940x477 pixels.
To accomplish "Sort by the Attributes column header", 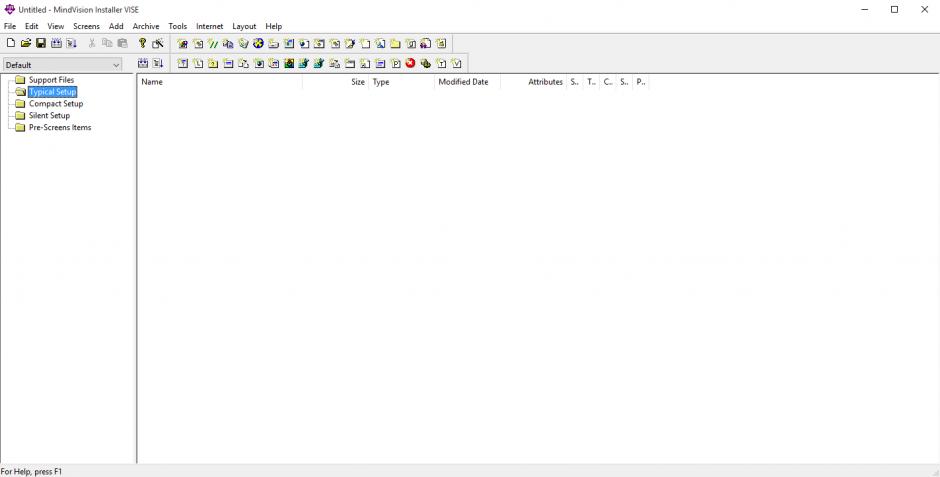I will coord(533,82).
